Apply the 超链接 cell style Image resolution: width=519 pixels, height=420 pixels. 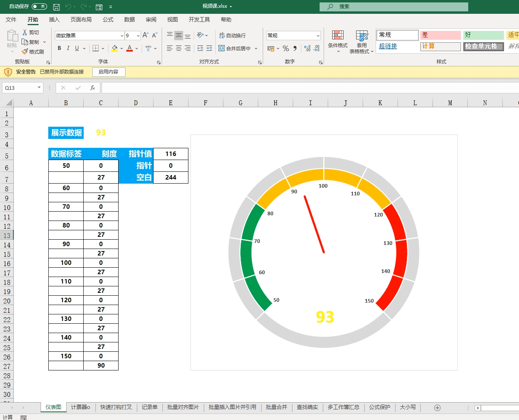[388, 46]
